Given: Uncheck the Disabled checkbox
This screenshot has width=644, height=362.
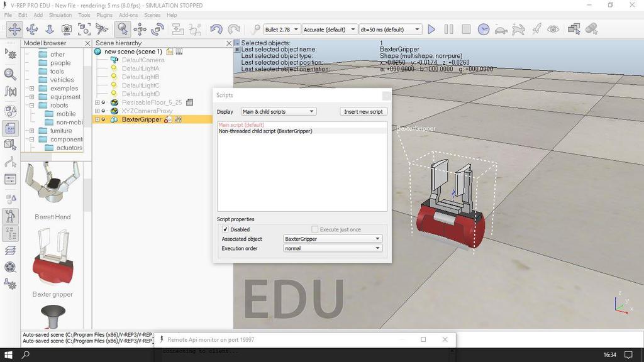Looking at the screenshot, I should point(225,229).
